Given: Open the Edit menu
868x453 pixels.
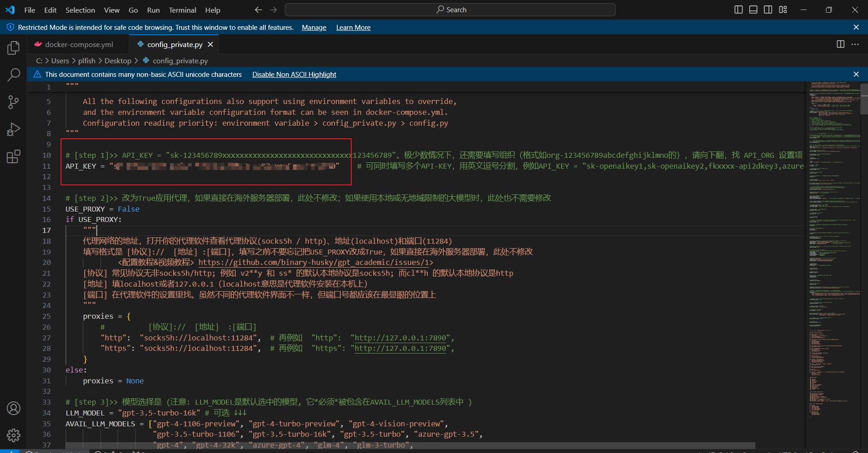Looking at the screenshot, I should click(50, 10).
